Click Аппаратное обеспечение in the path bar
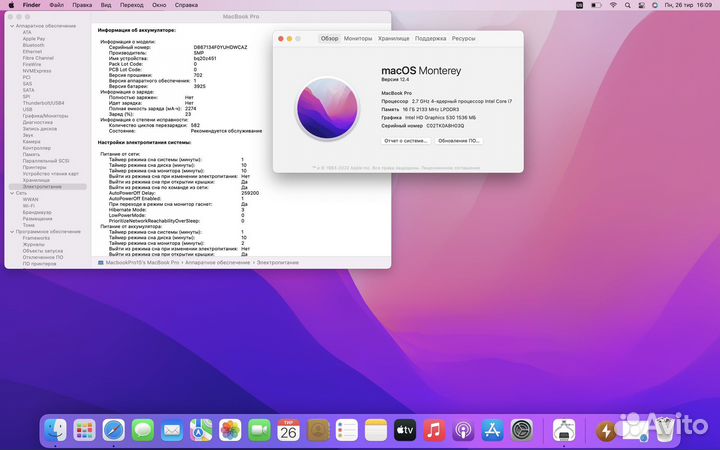Viewport: 720px width, 450px height. tap(218, 263)
